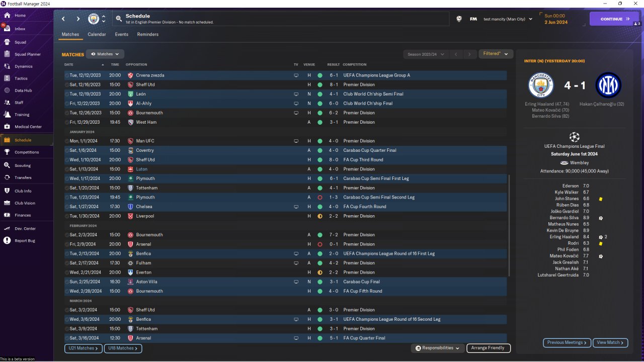Toggle the check circle for Sat 3/2/2024
Image resolution: width=644 pixels, height=362 pixels.
[67, 310]
